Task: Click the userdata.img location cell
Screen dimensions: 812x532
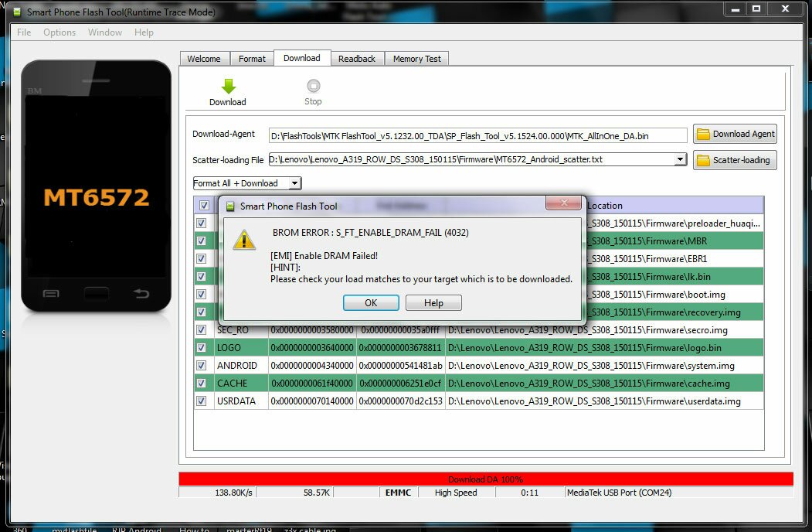Action: point(604,401)
